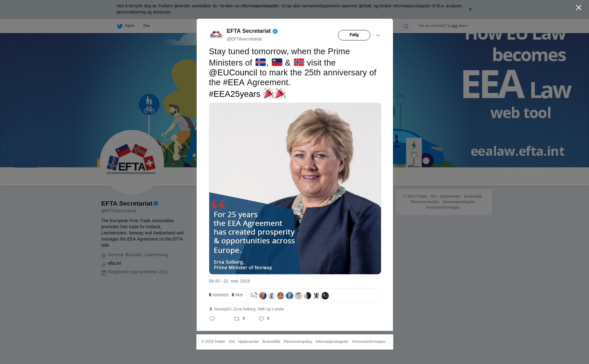Open the Norwegian lion crest avatar
Screen dimensions: 589x364
pos(316,296)
